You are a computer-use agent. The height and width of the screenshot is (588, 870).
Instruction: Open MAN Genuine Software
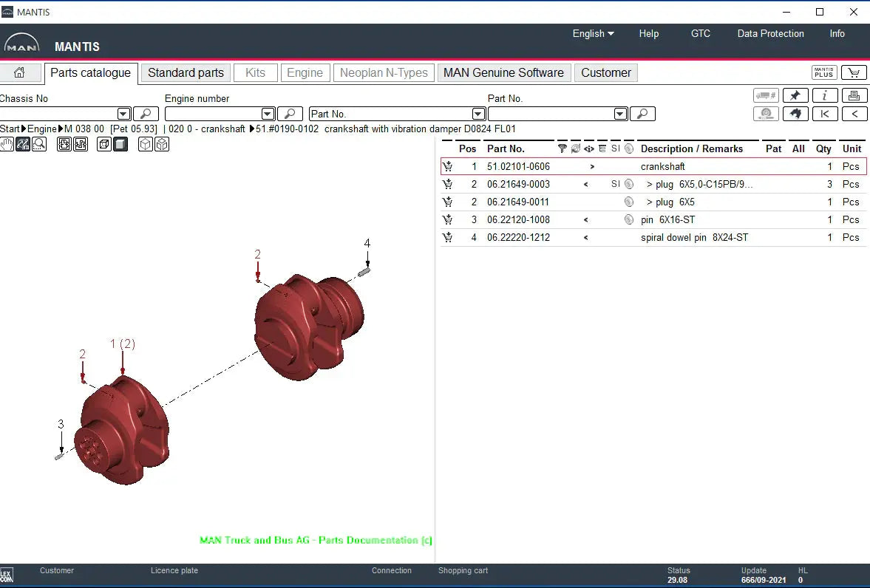(x=503, y=72)
